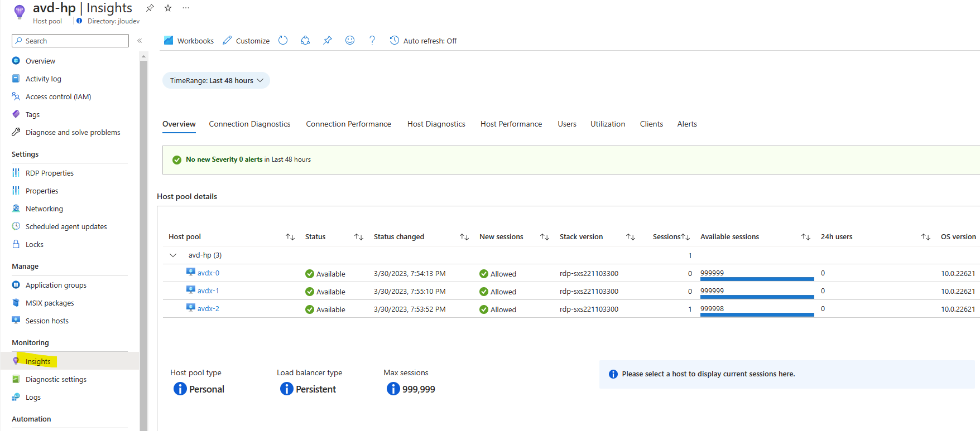Collapse the avd-hp (3) host pool row
The image size is (980, 431).
coord(173,255)
